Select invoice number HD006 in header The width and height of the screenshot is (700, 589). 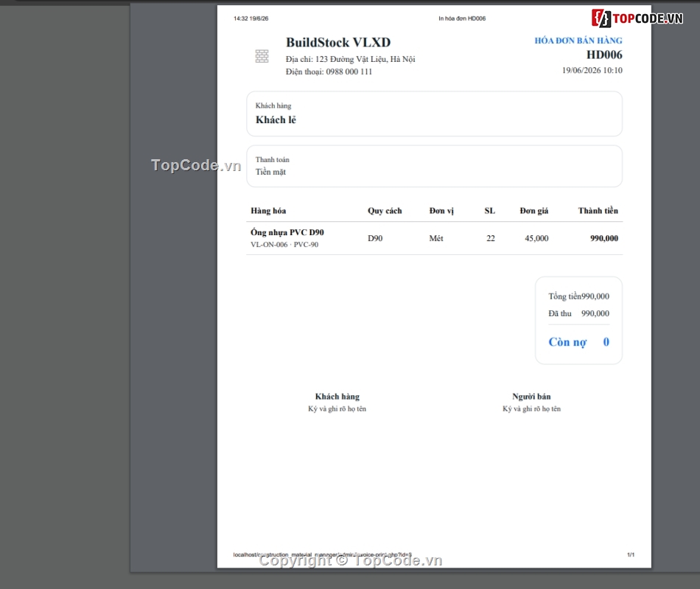tap(604, 55)
